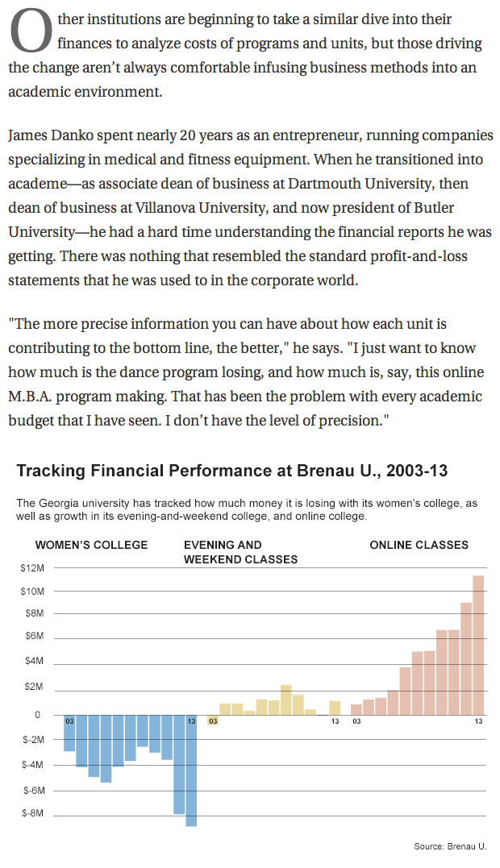Click the '13' label under Online Classes bars
The height and width of the screenshot is (868, 500).
pyautogui.click(x=478, y=721)
